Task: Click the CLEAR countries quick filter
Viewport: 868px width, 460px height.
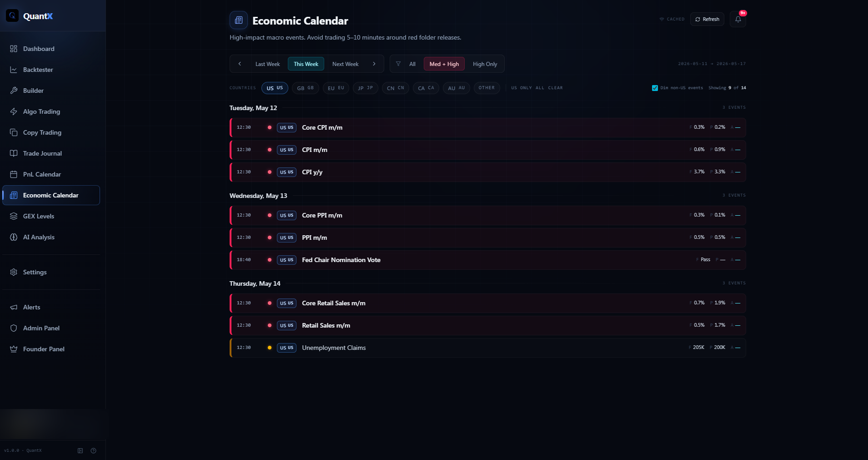Action: pyautogui.click(x=555, y=88)
